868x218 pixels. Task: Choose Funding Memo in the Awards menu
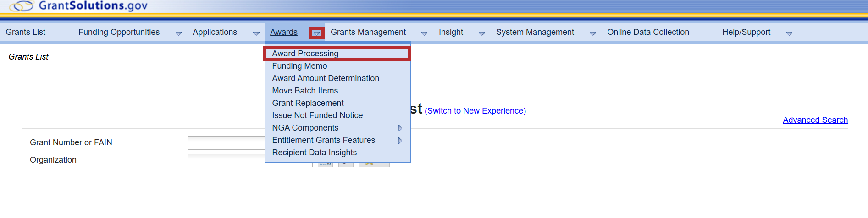click(x=299, y=66)
